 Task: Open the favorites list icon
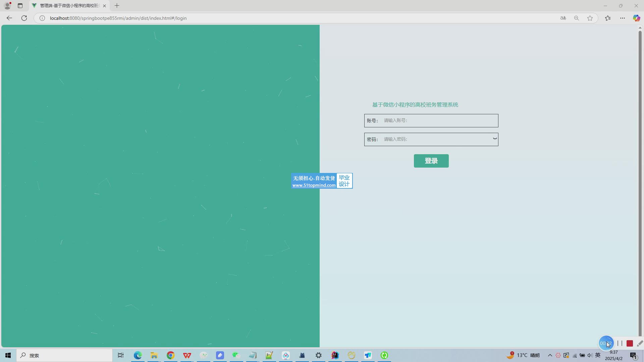click(608, 18)
